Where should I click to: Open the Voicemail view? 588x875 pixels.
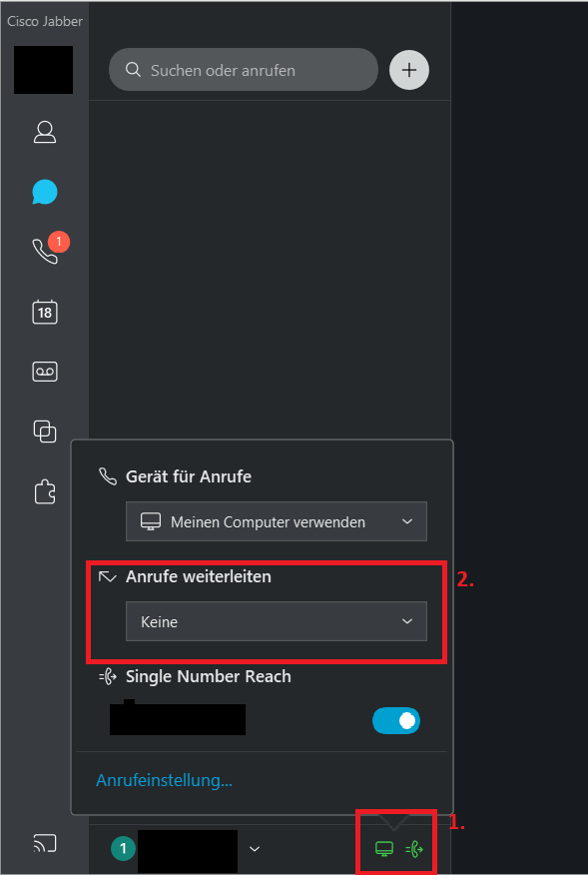coord(44,372)
